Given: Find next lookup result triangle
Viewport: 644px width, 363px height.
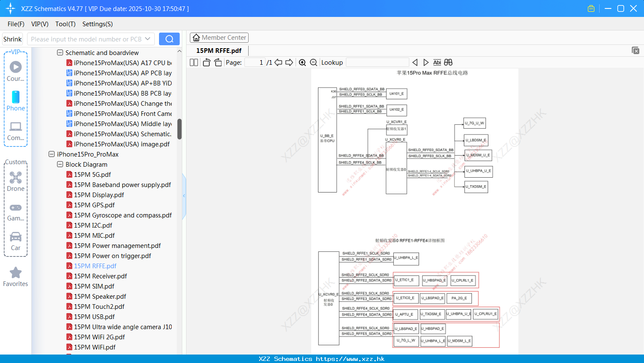Looking at the screenshot, I should click(x=426, y=63).
